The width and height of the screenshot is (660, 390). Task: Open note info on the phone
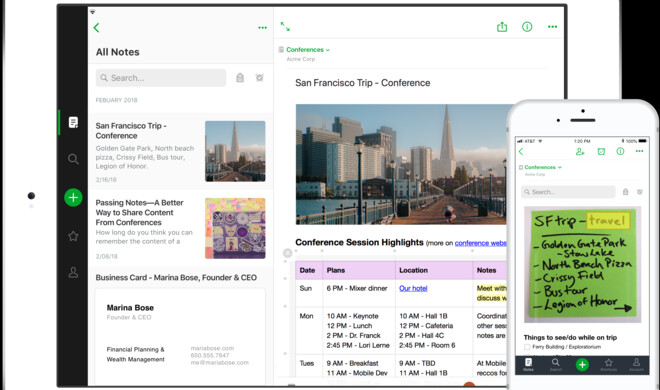[x=620, y=151]
